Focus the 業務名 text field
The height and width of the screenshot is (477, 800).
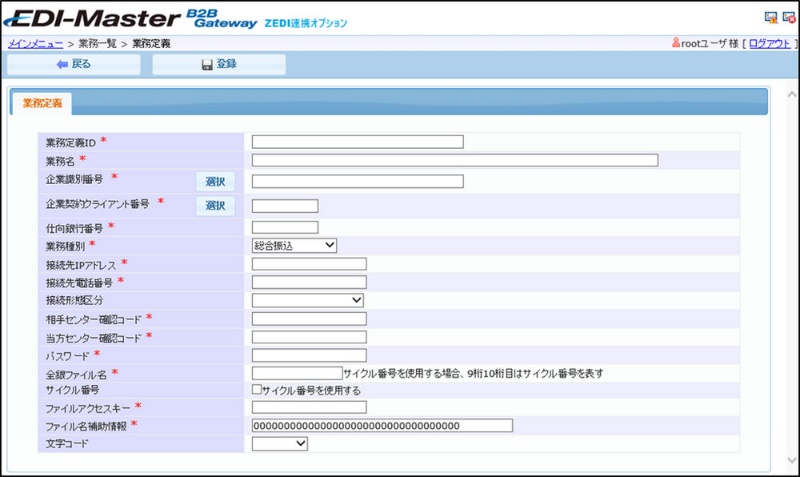point(455,160)
